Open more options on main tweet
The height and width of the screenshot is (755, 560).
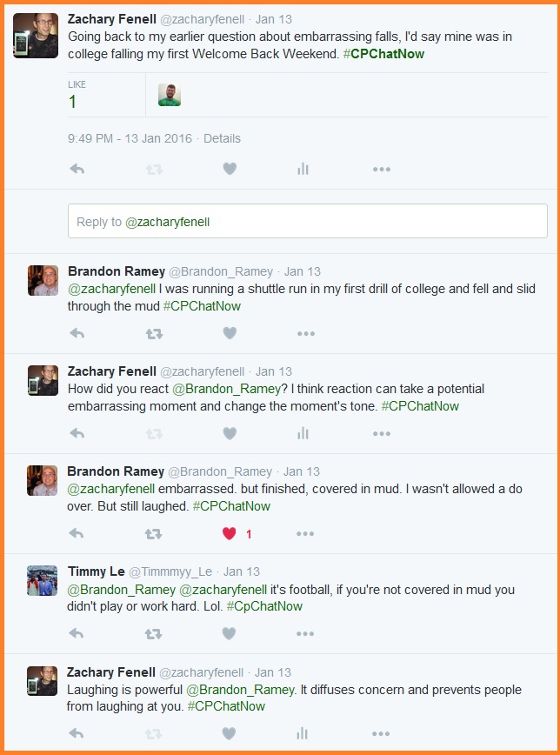pos(381,169)
